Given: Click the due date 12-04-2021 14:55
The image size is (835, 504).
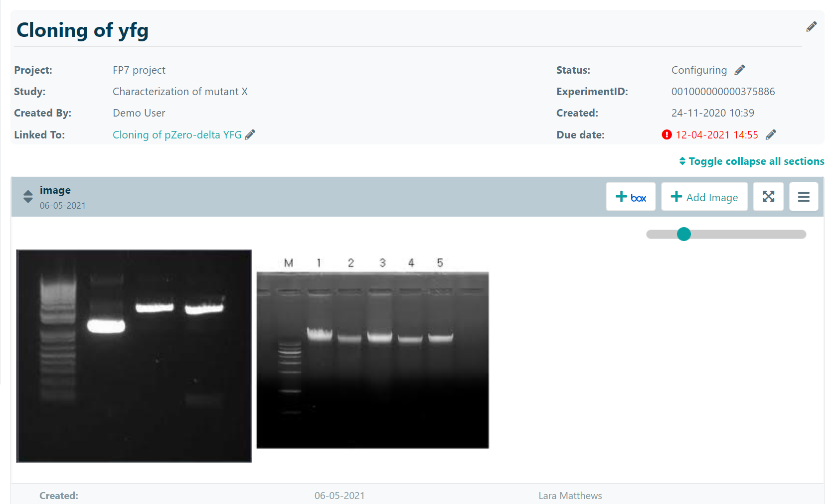Looking at the screenshot, I should (x=716, y=135).
